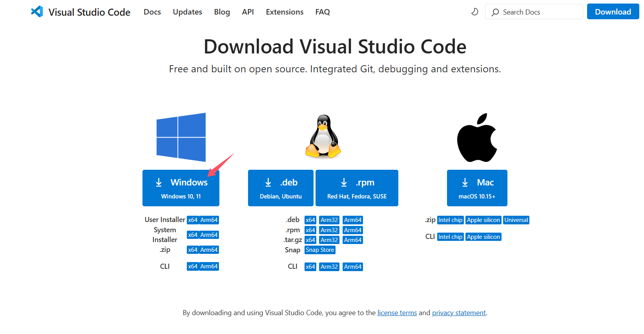
Task: Open the Blog link in navigation
Action: click(222, 12)
